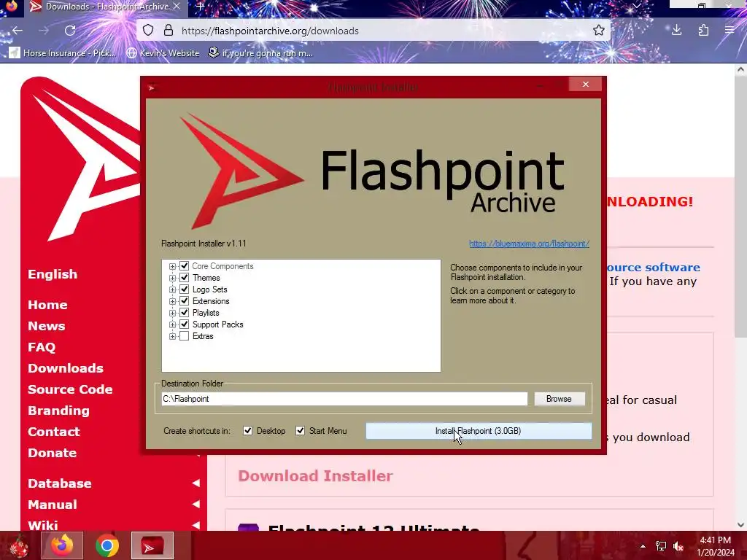Viewport: 747px width, 560px height.
Task: Click the Firefox forward arrow
Action: pos(44,31)
